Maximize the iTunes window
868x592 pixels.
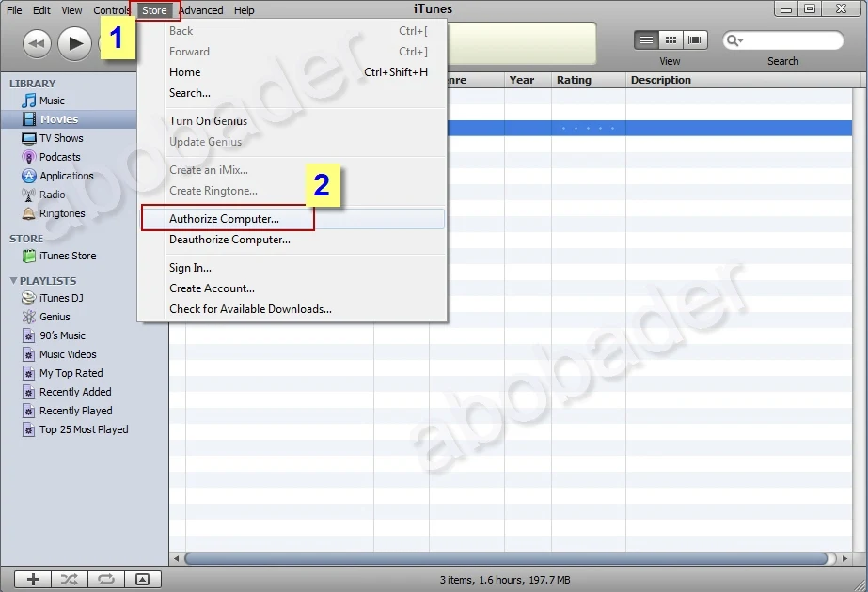[810, 8]
